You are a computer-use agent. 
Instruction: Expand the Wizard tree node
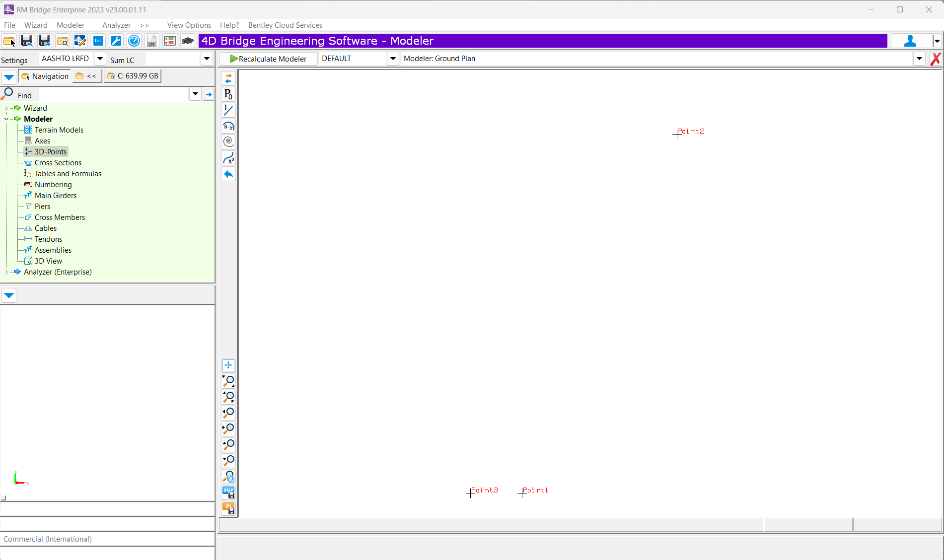click(6, 108)
